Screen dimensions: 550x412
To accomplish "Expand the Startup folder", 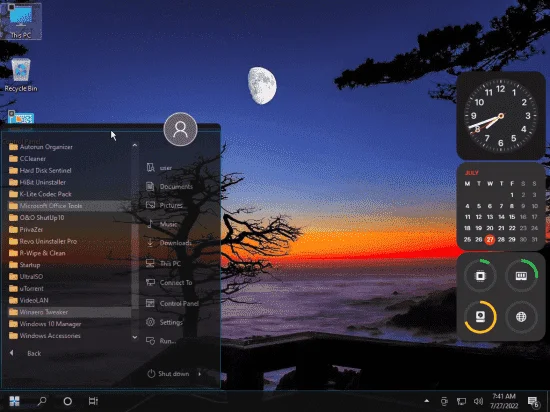I will 69,265.
